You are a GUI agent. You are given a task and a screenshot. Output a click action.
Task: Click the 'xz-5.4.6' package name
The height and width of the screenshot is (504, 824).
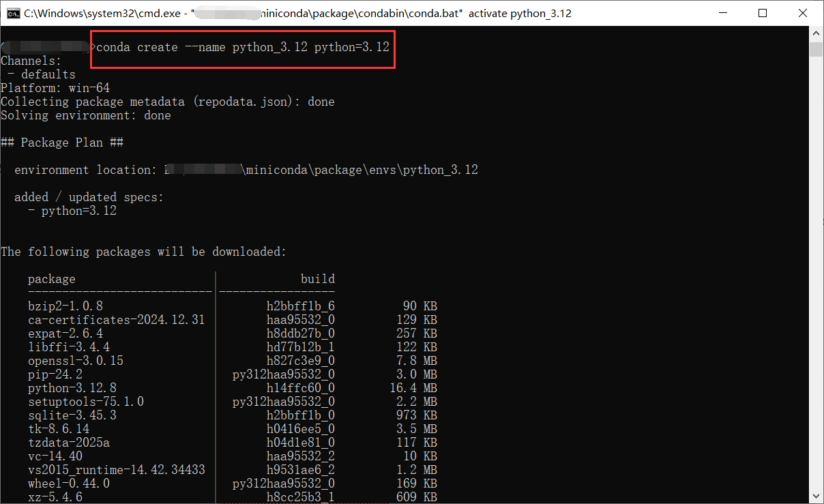[x=55, y=497]
